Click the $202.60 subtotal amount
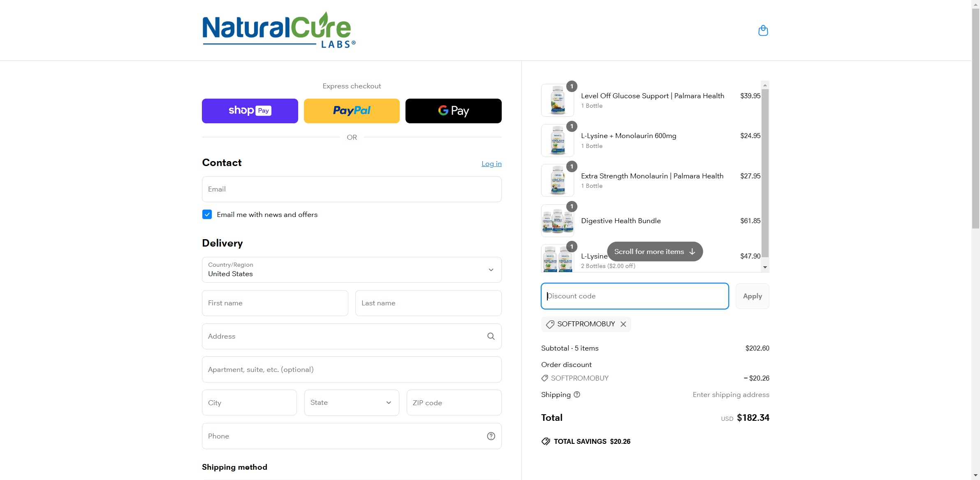This screenshot has width=980, height=480. point(757,348)
